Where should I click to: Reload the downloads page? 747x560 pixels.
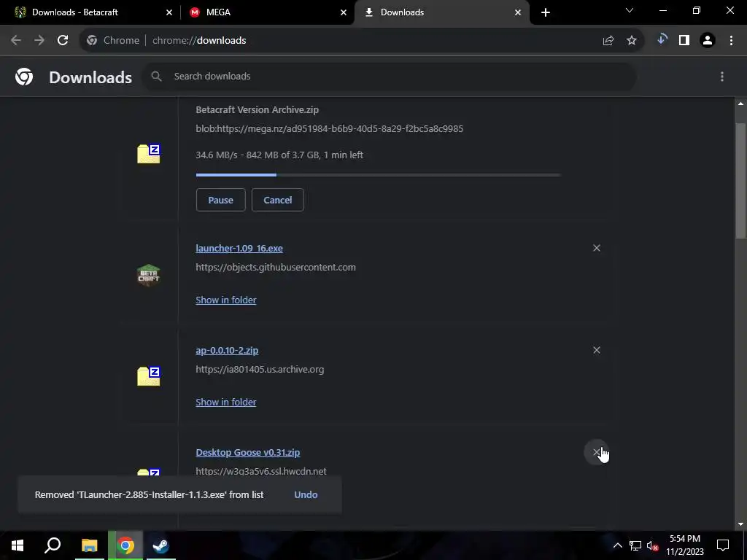(x=63, y=41)
